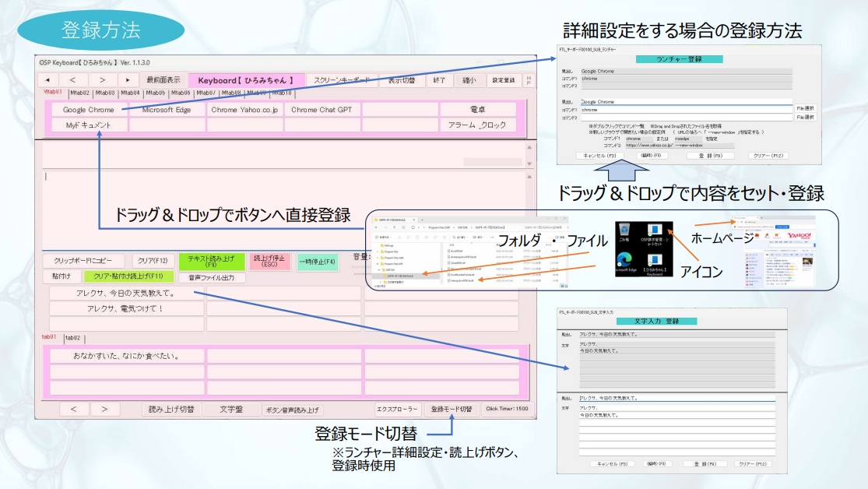Image resolution: width=868 pixels, height=489 pixels.
Task: Click the phrase アレクサ、電気つけて！
Action: (x=127, y=308)
